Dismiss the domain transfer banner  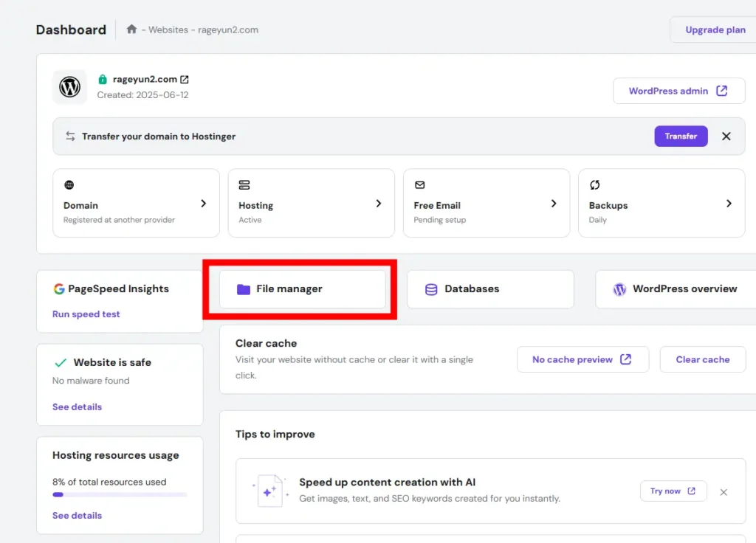point(726,136)
